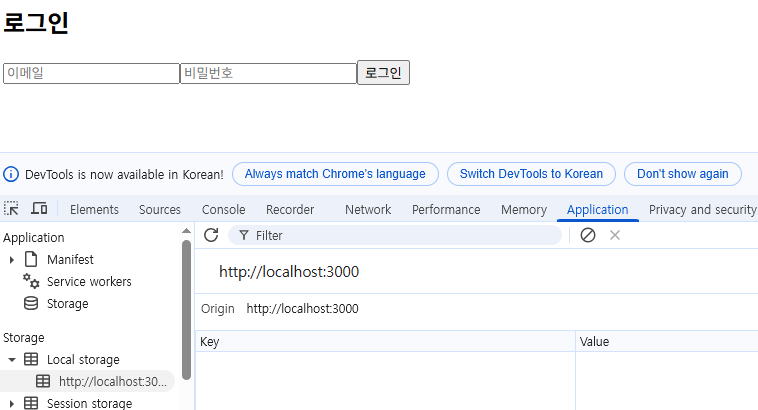This screenshot has height=410, width=758.
Task: Click the http://localhost:3000 heading text
Action: tap(289, 272)
